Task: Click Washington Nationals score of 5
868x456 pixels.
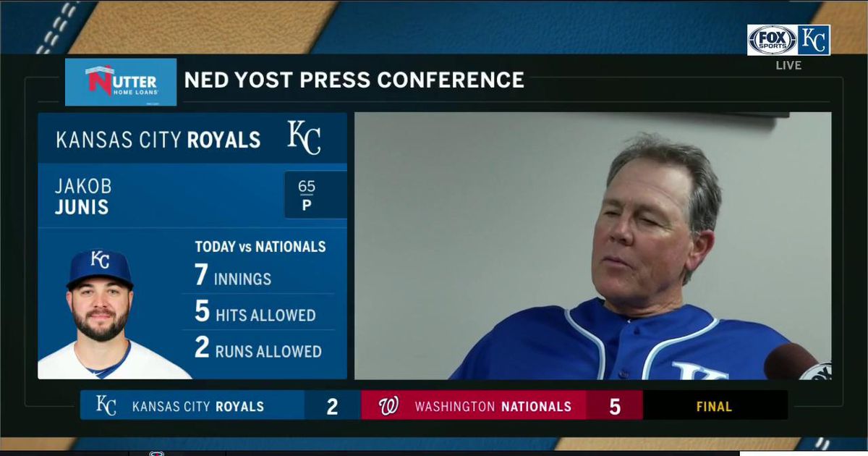Action: click(615, 406)
